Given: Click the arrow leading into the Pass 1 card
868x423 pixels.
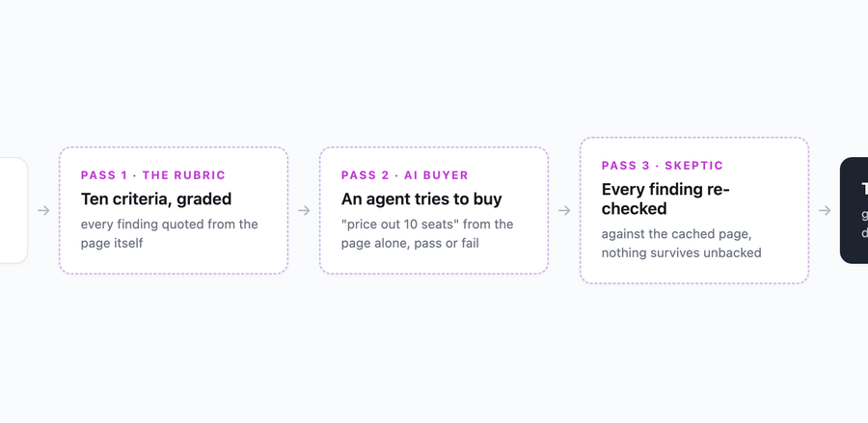Looking at the screenshot, I should coord(43,211).
